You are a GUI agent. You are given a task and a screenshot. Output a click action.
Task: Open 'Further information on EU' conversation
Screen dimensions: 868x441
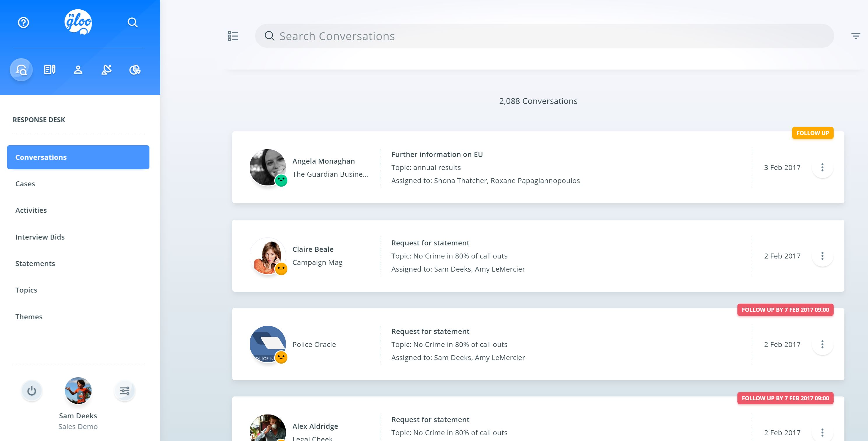click(437, 155)
